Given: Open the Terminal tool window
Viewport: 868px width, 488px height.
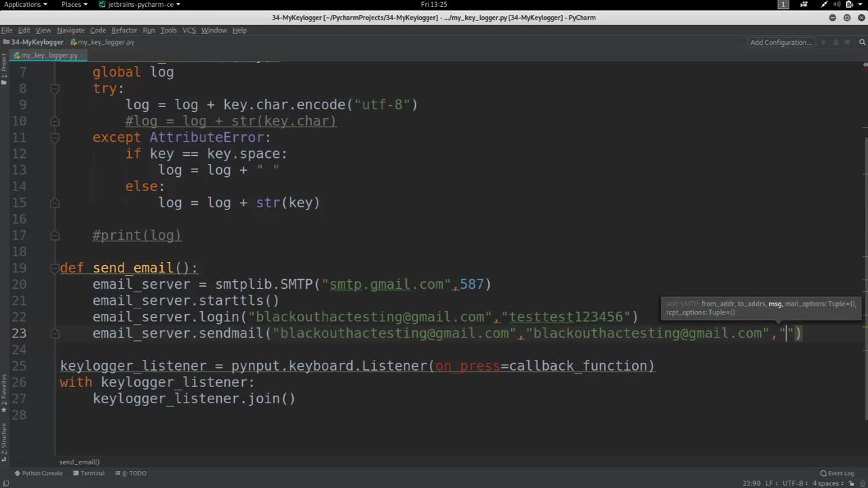Looking at the screenshot, I should coord(89,473).
